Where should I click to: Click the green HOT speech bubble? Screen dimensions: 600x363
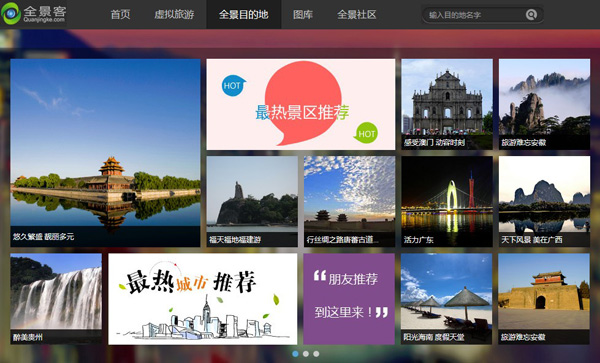(x=366, y=133)
